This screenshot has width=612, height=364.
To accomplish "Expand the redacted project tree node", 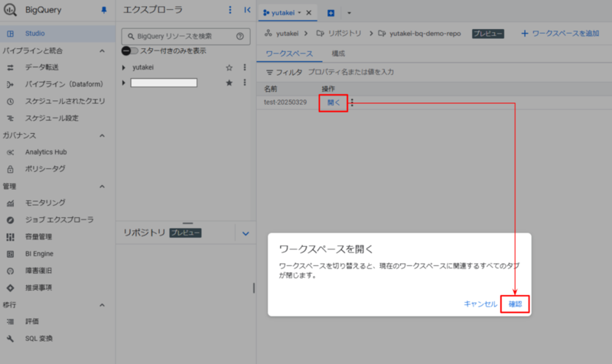I will (x=124, y=83).
